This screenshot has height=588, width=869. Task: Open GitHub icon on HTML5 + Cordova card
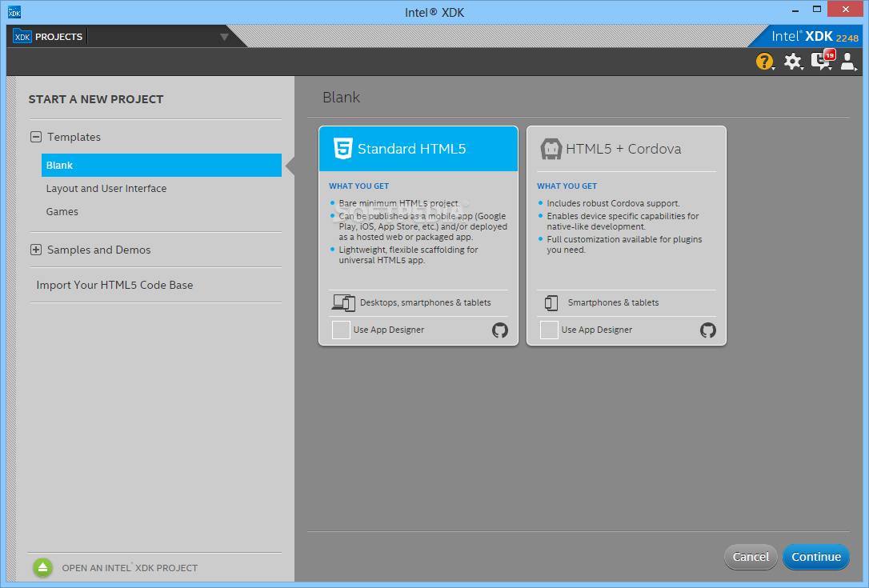pyautogui.click(x=707, y=330)
